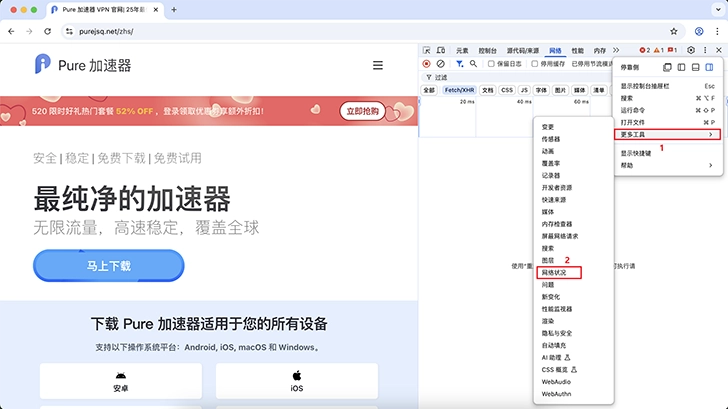
Task: Click the 立即抢购 banner button
Action: tap(363, 111)
